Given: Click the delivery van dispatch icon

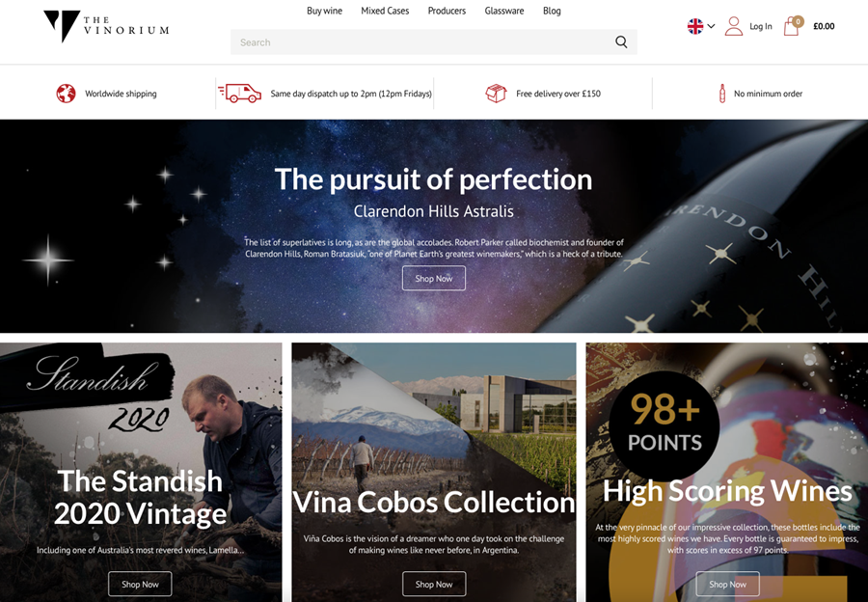Looking at the screenshot, I should click(x=239, y=94).
